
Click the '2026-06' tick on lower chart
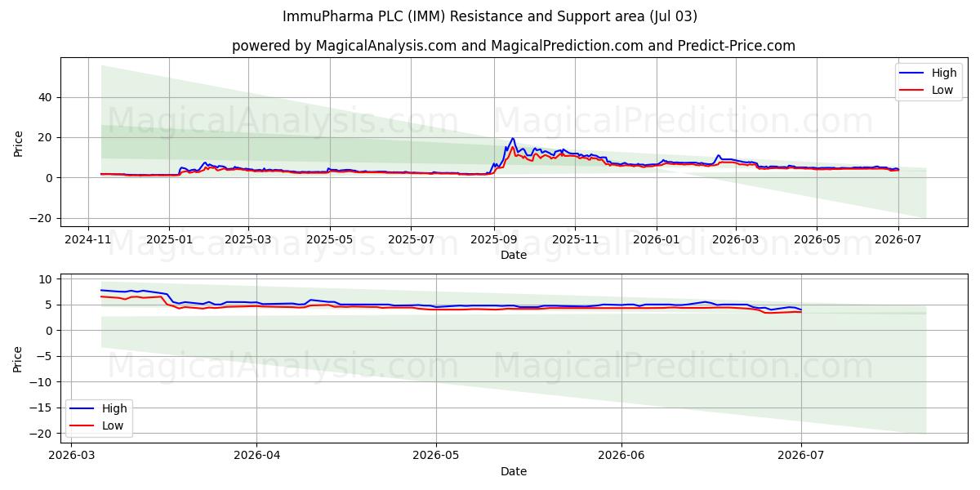coord(621,456)
